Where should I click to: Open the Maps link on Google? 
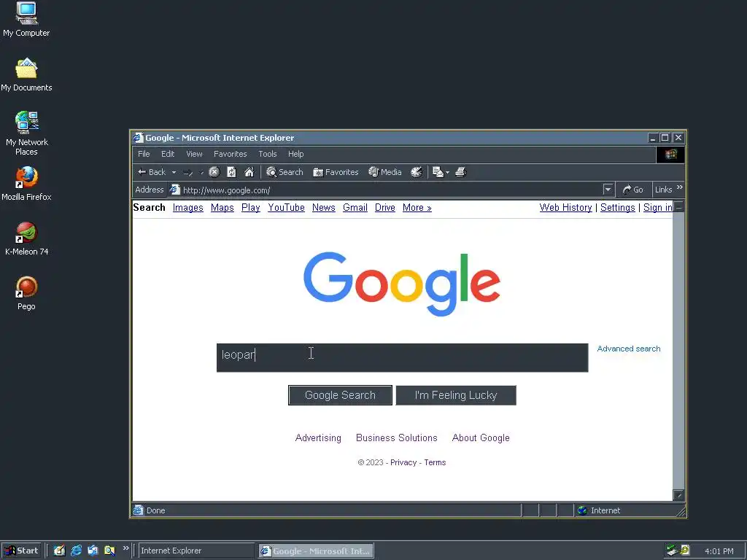222,208
